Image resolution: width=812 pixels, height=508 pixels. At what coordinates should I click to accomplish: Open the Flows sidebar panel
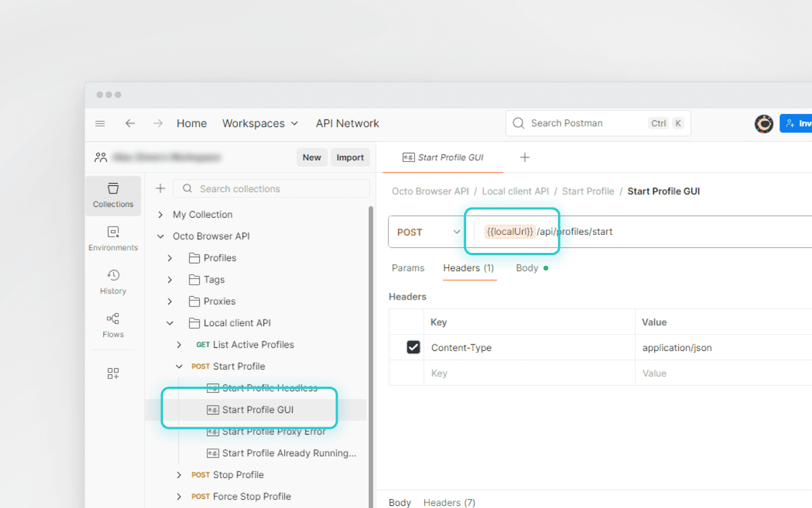[x=113, y=326]
